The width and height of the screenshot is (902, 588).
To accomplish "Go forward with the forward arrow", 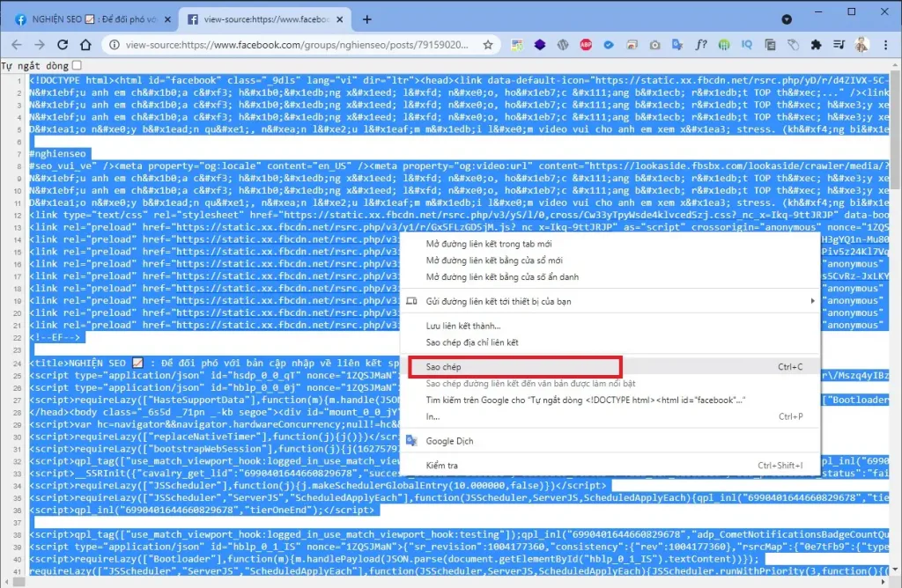I will click(x=39, y=44).
